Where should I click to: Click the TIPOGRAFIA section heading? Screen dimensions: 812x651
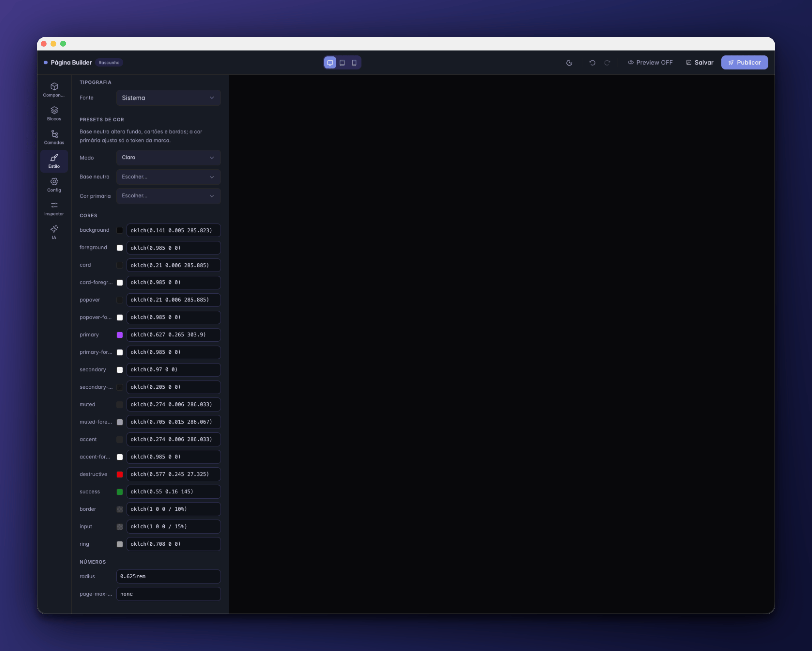point(95,82)
